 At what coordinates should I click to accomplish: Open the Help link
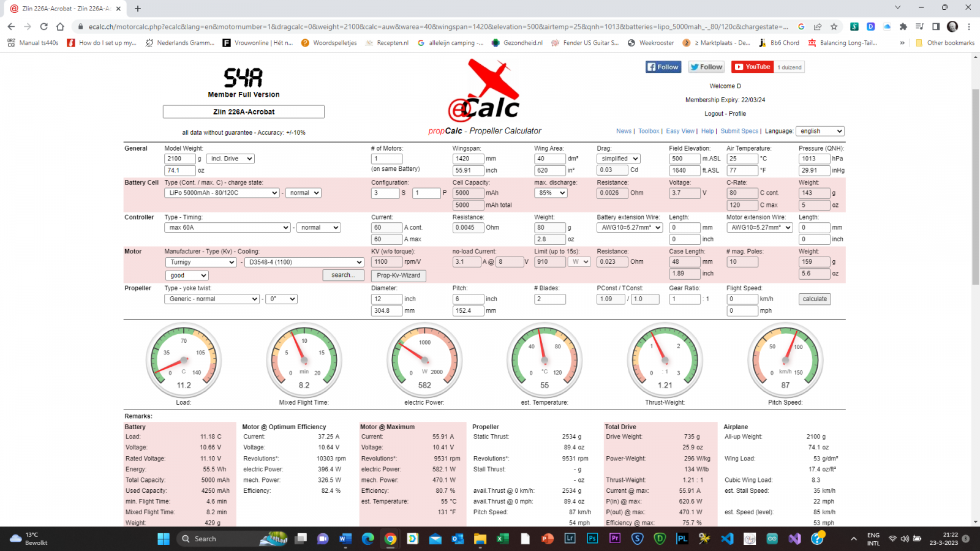point(707,131)
